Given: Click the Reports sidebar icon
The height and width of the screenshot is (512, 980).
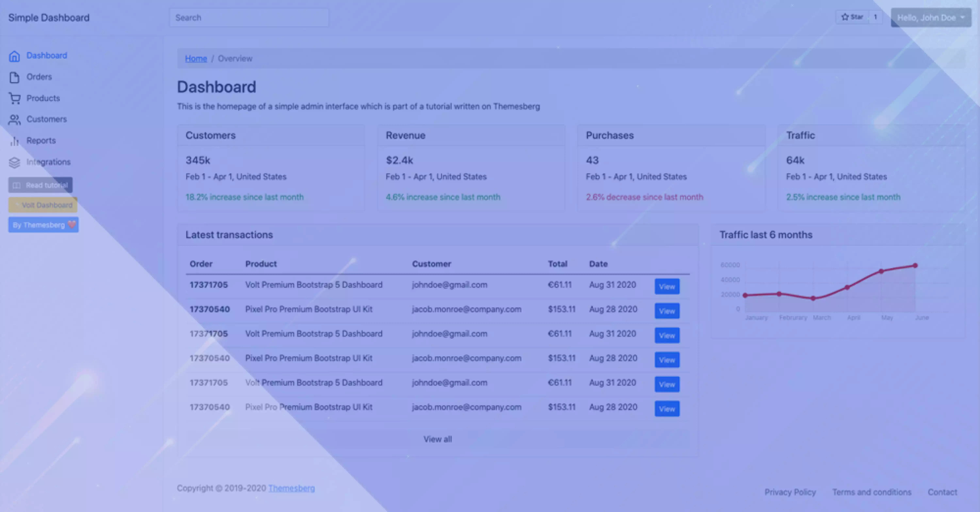Looking at the screenshot, I should [x=14, y=140].
